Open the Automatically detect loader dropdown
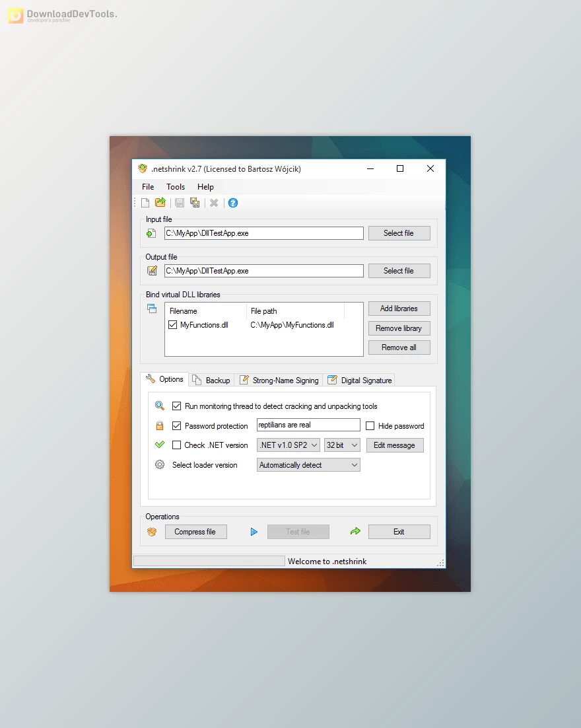The width and height of the screenshot is (581, 728). click(308, 465)
